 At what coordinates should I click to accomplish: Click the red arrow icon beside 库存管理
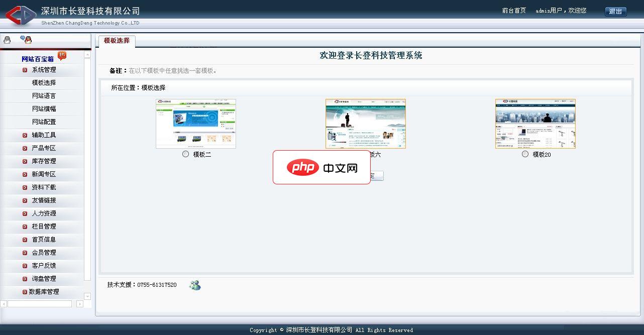click(x=25, y=161)
